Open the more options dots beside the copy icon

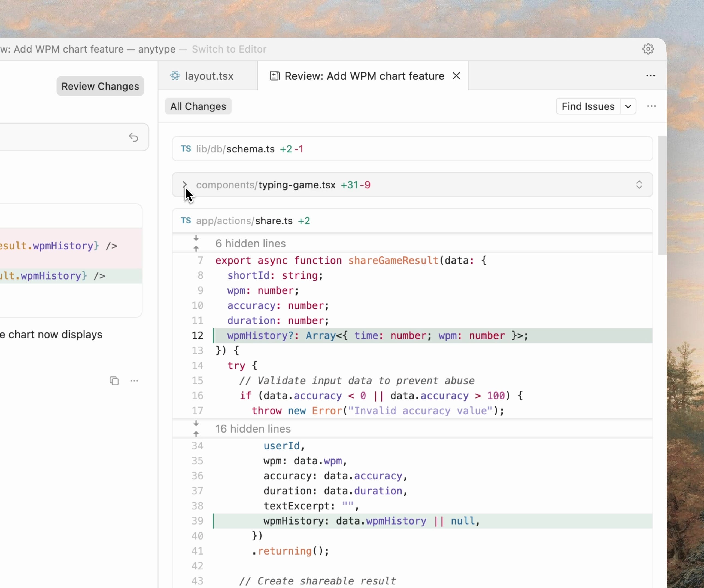pyautogui.click(x=134, y=381)
